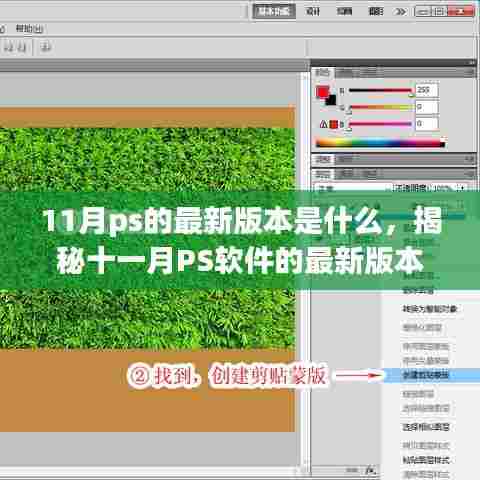This screenshot has height=480, width=480.
Task: Open the Adjustments panel options menu icon
Action: (x=471, y=159)
